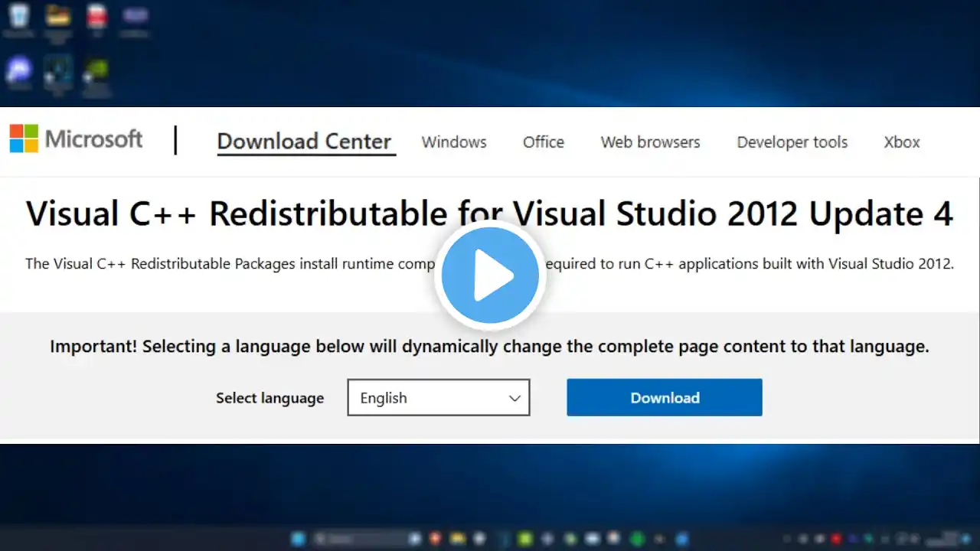This screenshot has height=551, width=980.
Task: Select the Windows menu item
Action: pyautogui.click(x=453, y=142)
